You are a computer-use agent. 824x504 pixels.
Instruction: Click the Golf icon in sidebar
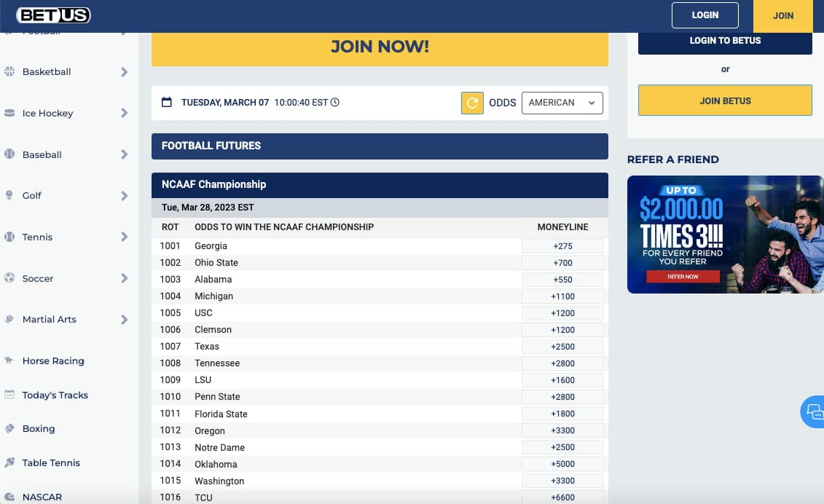pyautogui.click(x=9, y=195)
